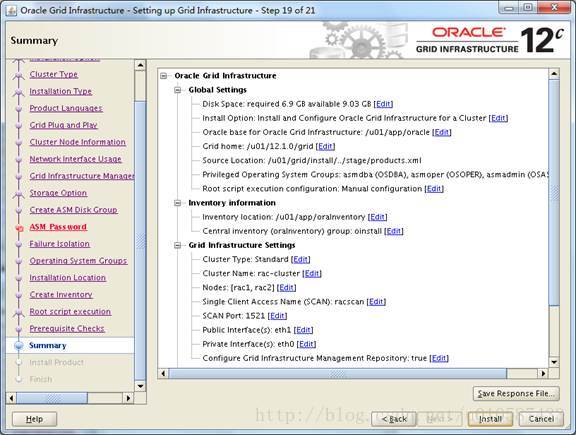Click the summary tree scroll up arrow
Viewport: 576px width, 435px height.
pyautogui.click(x=554, y=74)
